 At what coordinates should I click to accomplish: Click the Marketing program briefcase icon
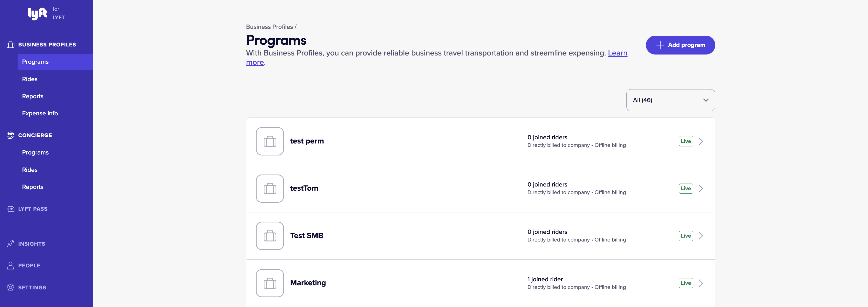[270, 283]
